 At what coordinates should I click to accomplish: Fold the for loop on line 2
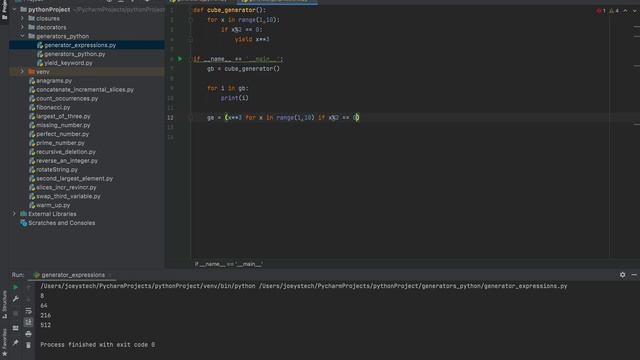pyautogui.click(x=191, y=20)
